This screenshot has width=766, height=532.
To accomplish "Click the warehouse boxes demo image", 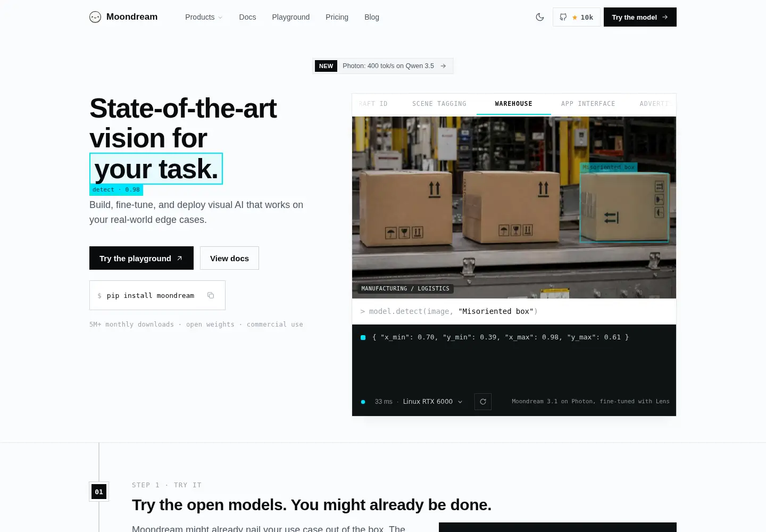I will 514,207.
